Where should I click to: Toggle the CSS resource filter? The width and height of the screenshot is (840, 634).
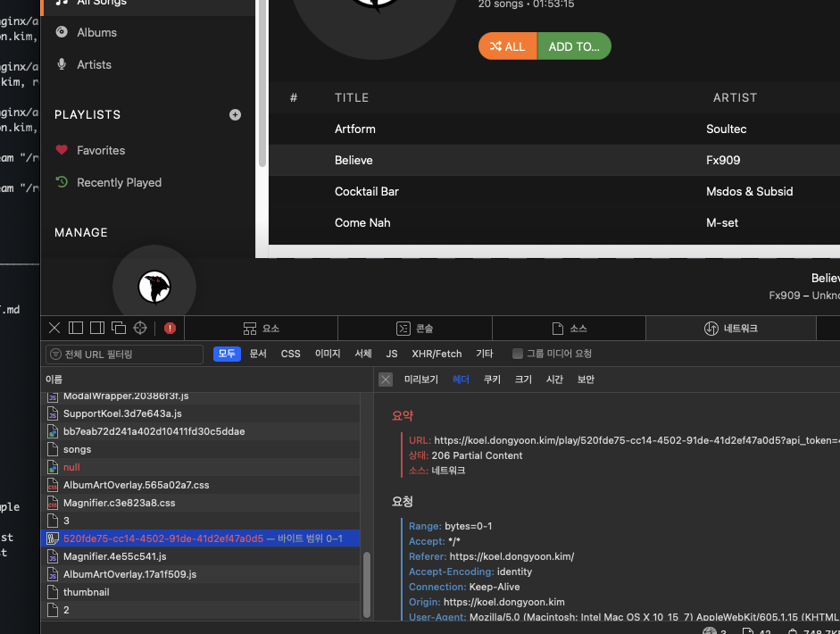click(290, 353)
